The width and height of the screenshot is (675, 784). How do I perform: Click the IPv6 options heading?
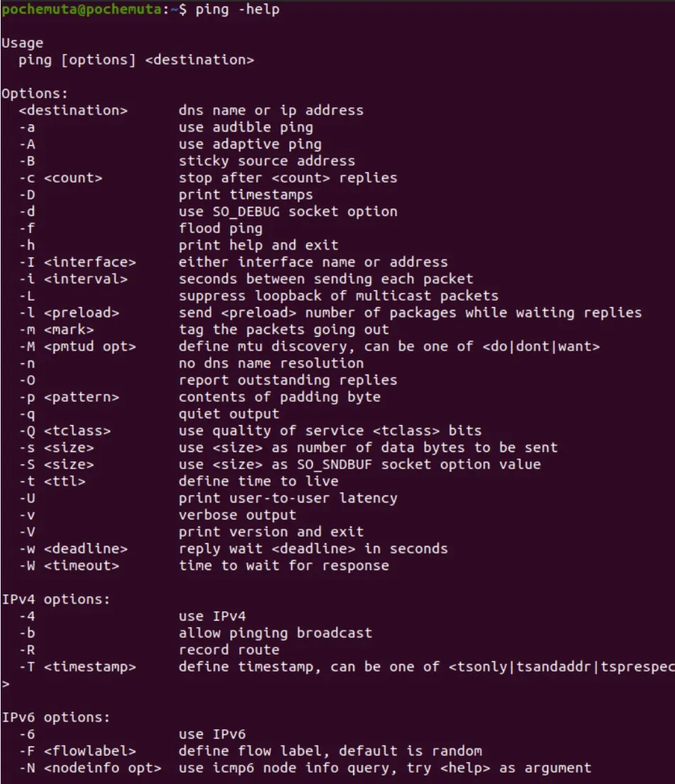click(x=55, y=717)
